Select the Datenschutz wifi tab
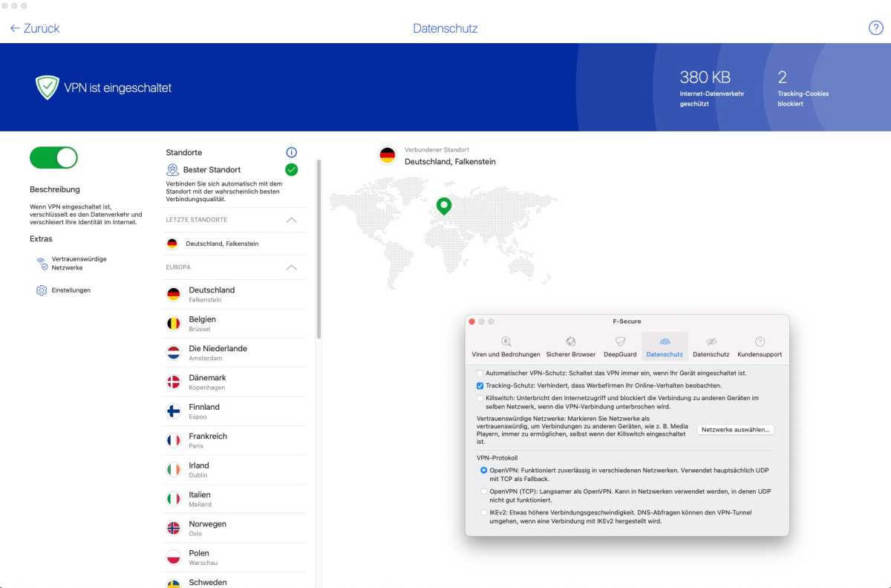The height and width of the screenshot is (588, 891). tap(665, 347)
